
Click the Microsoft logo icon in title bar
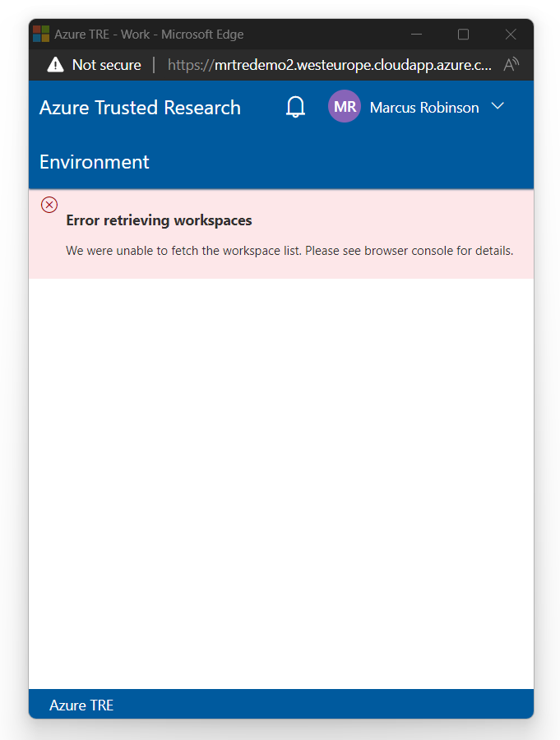pos(40,34)
